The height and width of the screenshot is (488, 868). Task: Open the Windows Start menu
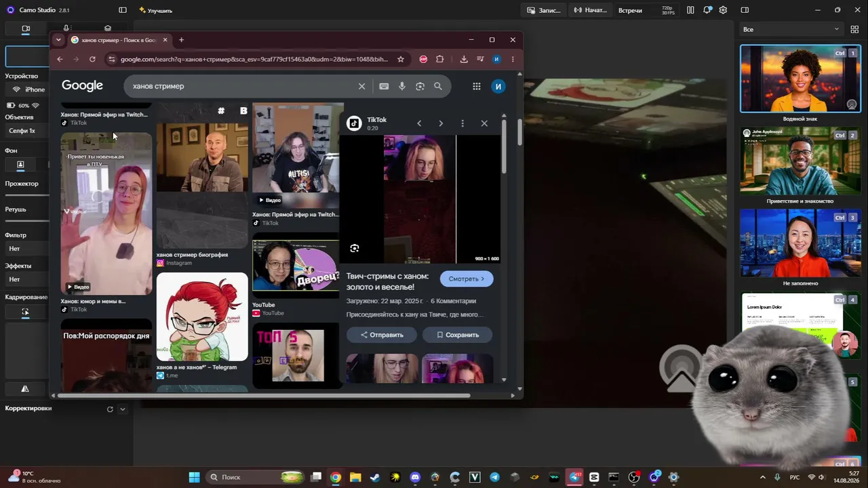194,477
